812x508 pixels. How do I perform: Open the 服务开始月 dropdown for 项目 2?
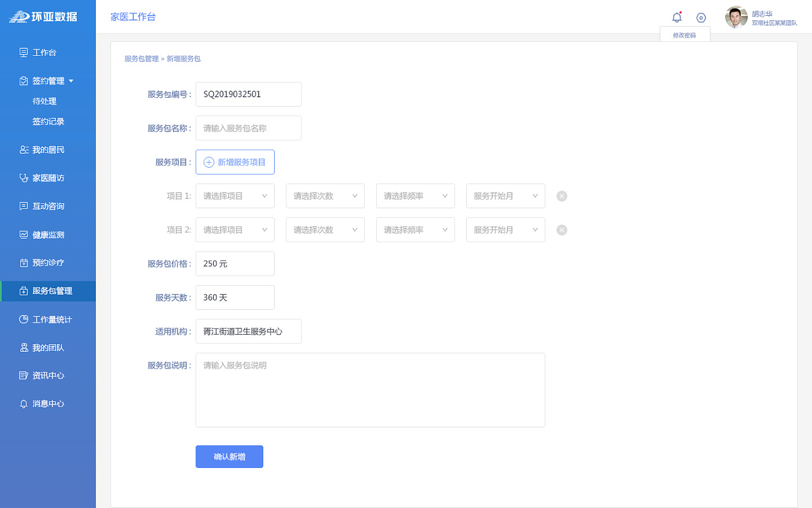506,229
